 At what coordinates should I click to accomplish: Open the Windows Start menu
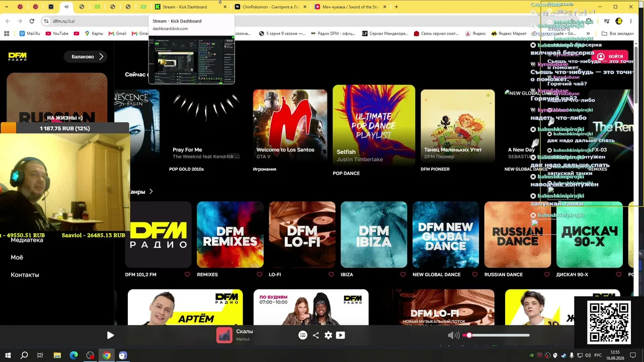coord(8,355)
